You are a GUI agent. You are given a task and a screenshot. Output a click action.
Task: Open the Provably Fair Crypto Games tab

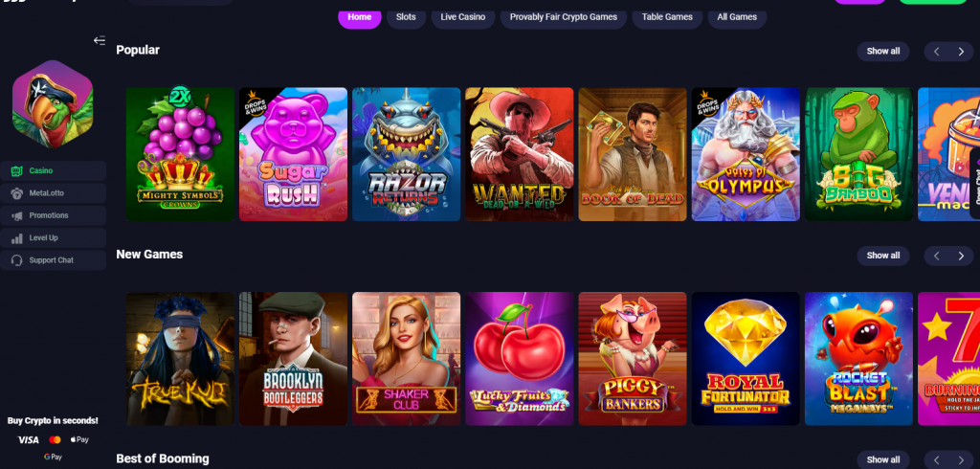pyautogui.click(x=563, y=17)
